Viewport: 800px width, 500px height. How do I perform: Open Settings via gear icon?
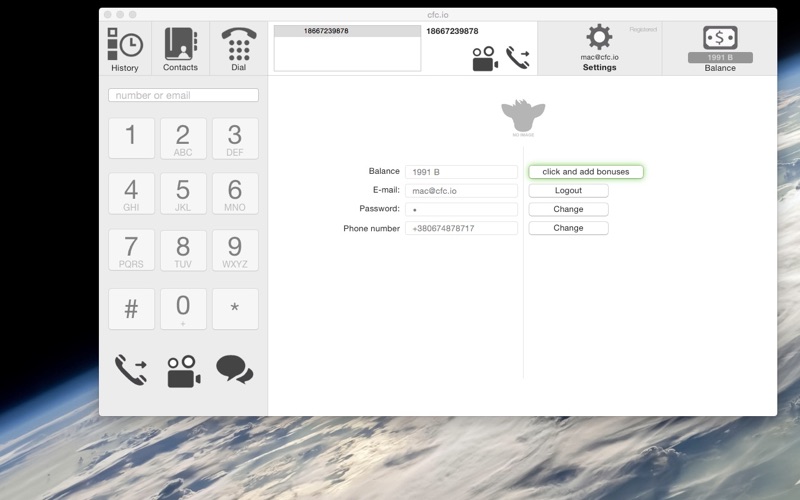point(599,40)
